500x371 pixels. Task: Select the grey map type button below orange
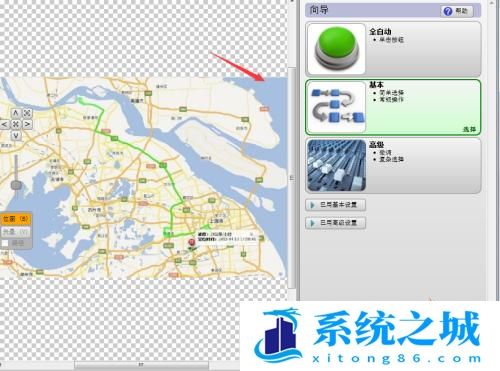click(16, 232)
